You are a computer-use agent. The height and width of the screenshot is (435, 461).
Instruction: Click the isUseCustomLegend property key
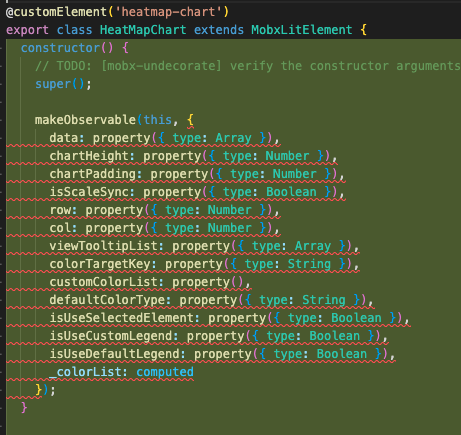tap(110, 336)
